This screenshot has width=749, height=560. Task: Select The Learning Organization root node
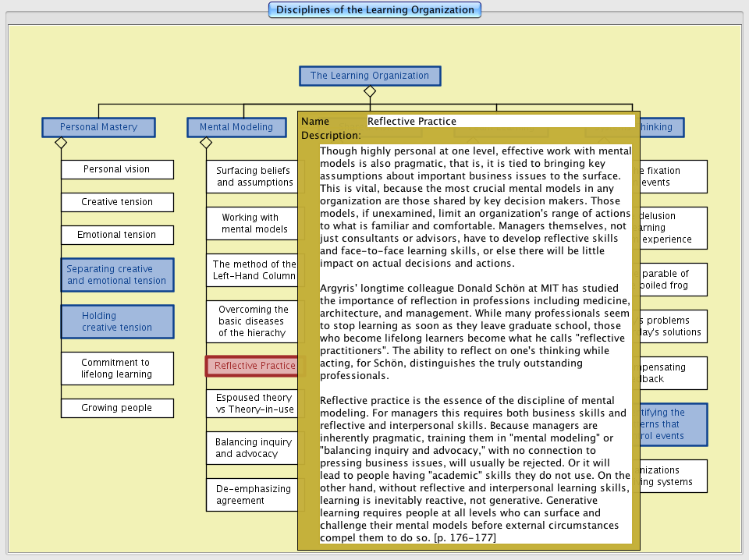click(x=370, y=76)
